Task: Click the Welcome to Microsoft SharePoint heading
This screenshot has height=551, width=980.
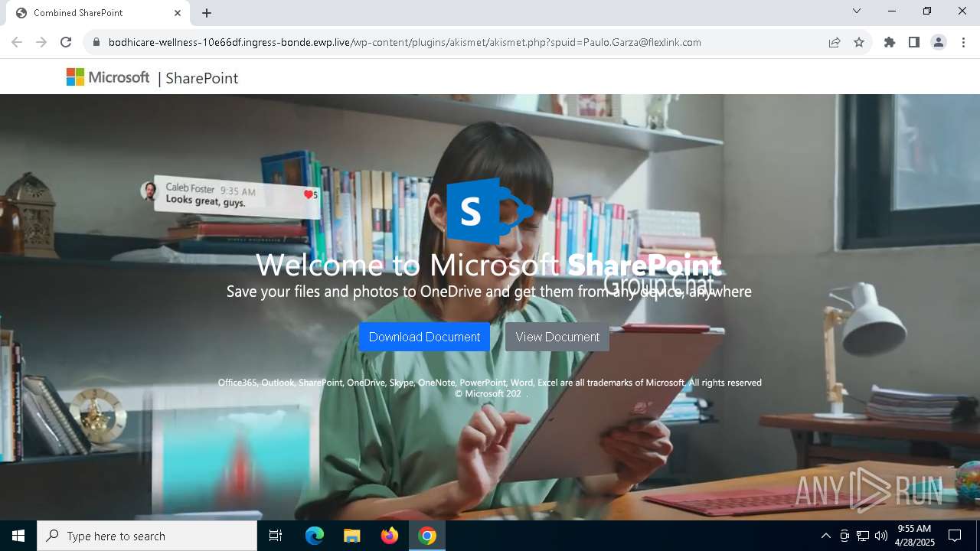Action: coord(488,266)
